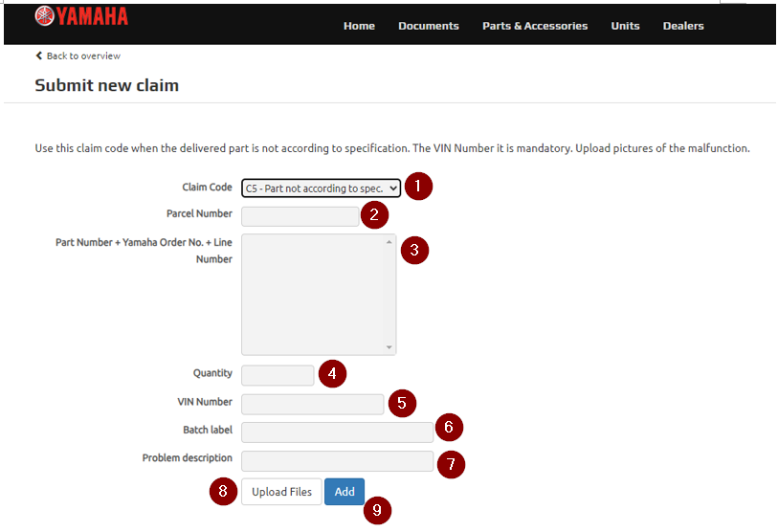This screenshot has width=778, height=532.
Task: Click the red marker numbered 1
Action: click(x=418, y=186)
